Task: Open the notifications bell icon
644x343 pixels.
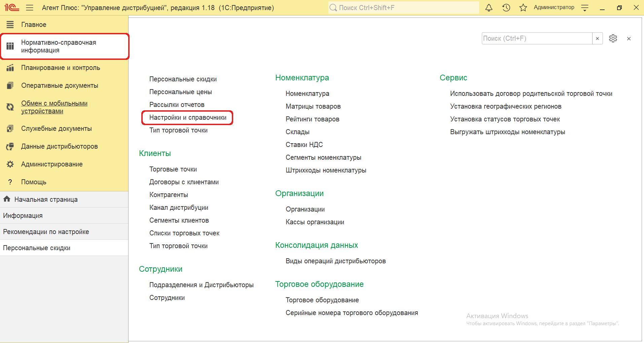Action: (489, 8)
